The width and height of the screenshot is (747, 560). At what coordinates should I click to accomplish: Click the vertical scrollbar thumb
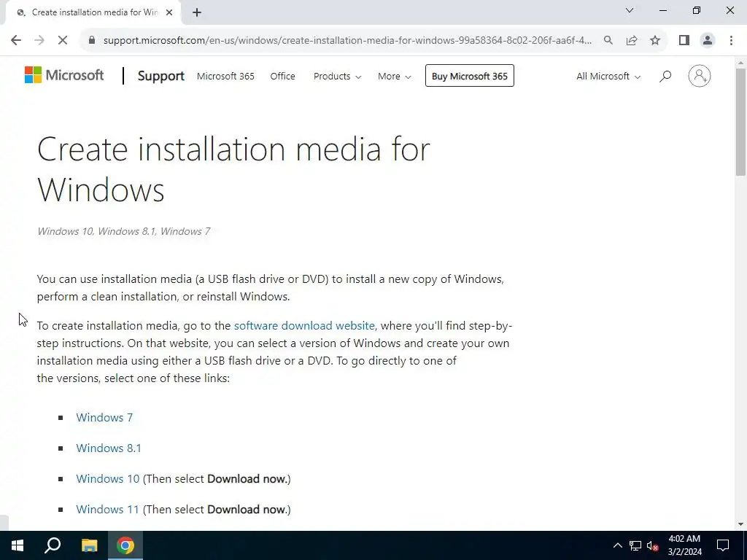(x=740, y=122)
